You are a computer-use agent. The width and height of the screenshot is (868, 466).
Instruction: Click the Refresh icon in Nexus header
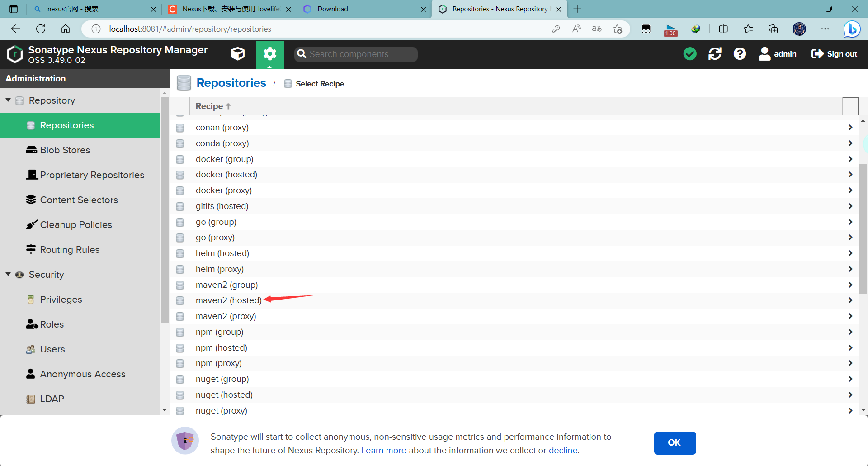[x=715, y=54]
